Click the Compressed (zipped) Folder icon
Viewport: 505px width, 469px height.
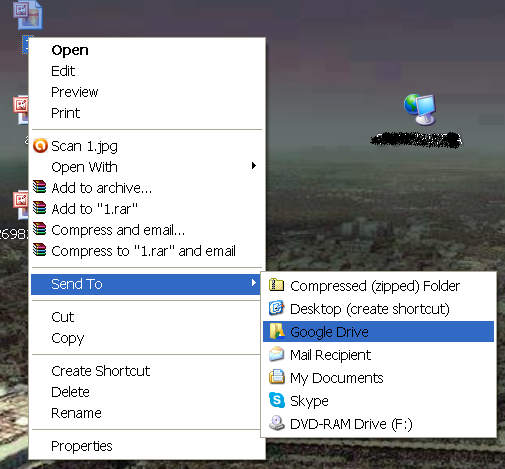(276, 285)
